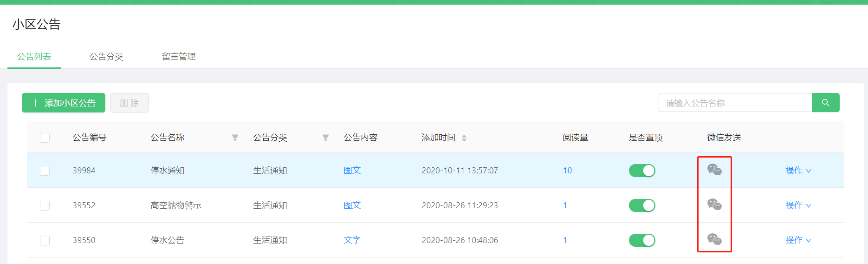Switch to the 公告分类 tab
The width and height of the screenshot is (868, 264).
tap(106, 57)
